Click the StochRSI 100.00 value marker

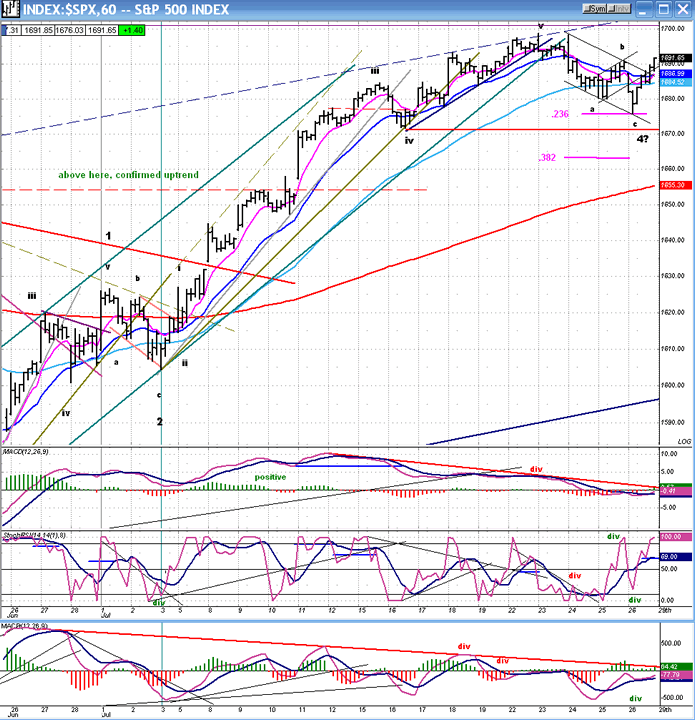[675, 537]
